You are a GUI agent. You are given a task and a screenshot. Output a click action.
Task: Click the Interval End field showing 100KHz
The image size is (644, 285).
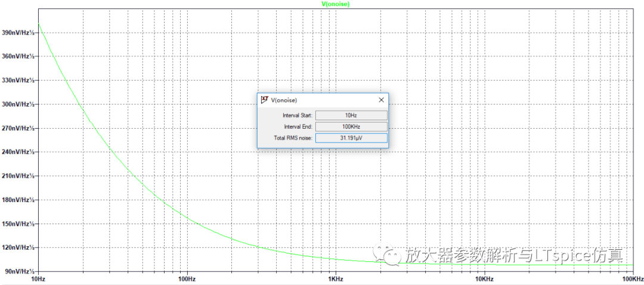click(351, 127)
